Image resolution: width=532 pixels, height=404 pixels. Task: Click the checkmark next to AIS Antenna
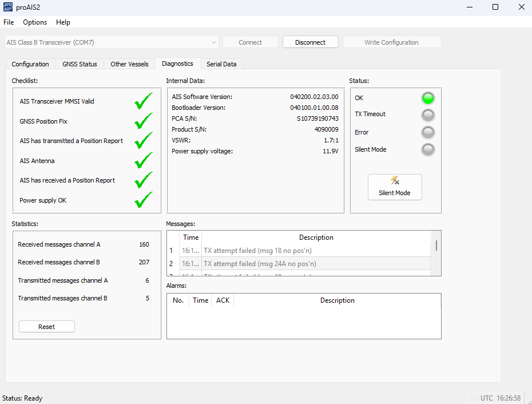144,160
